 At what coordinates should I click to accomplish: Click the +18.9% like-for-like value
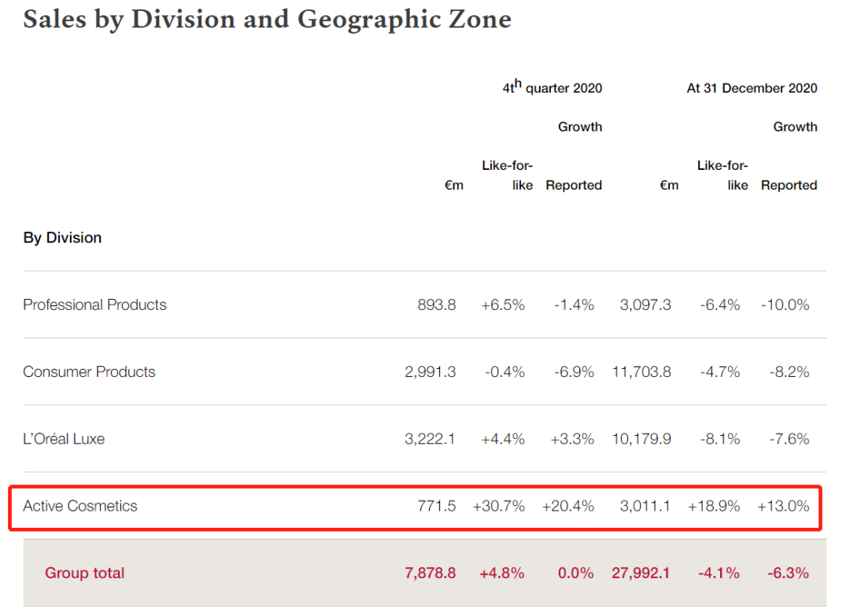[714, 506]
